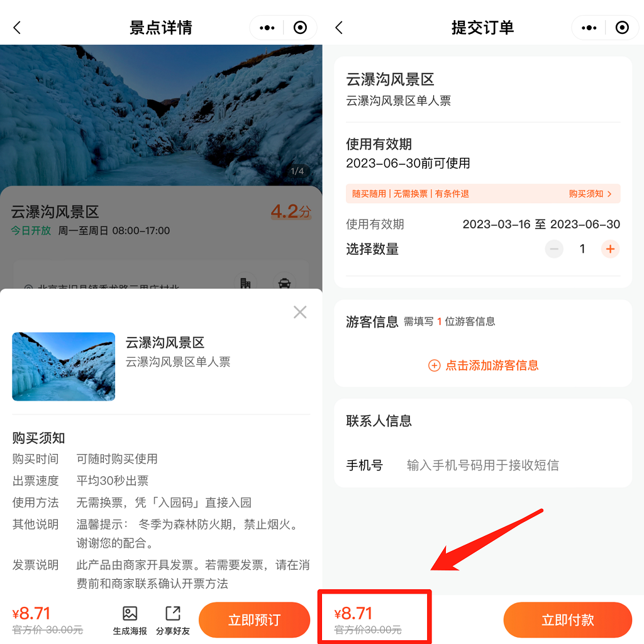Go back from the 景点详情 page

[x=17, y=28]
